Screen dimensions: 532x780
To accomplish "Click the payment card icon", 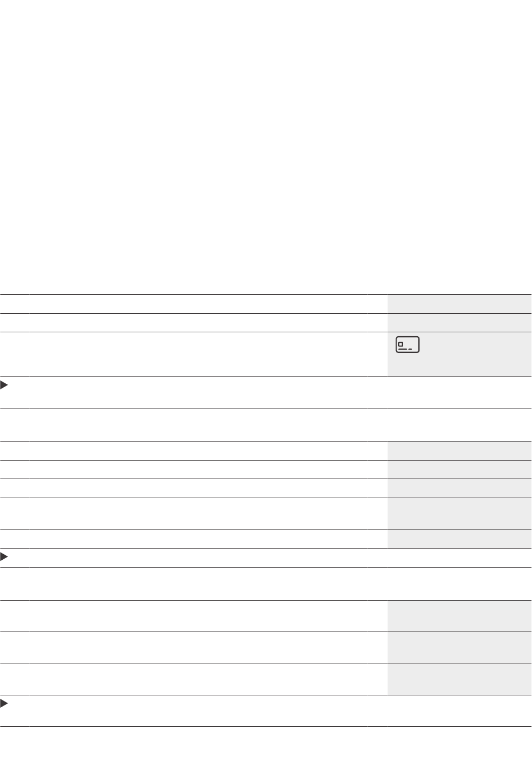I will tap(408, 345).
